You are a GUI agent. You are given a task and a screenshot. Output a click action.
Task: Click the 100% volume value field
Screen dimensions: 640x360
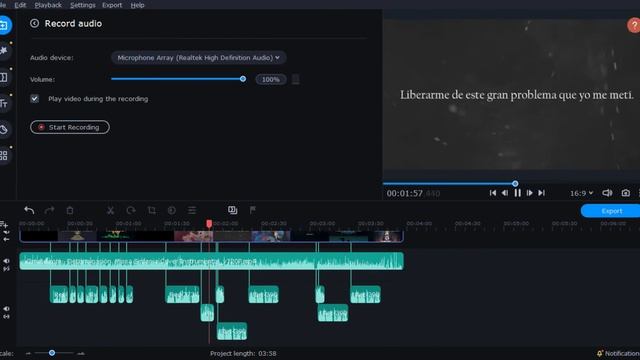[x=271, y=80]
